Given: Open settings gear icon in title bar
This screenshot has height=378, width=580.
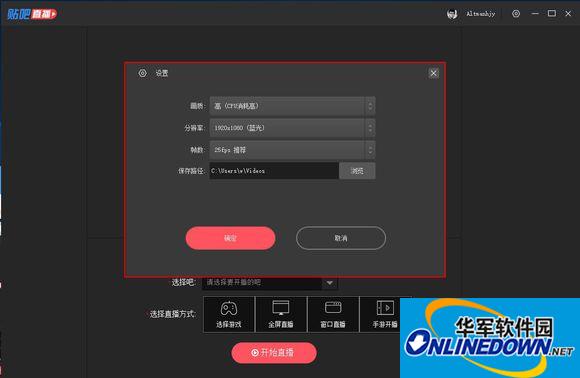Looking at the screenshot, I should (x=516, y=14).
